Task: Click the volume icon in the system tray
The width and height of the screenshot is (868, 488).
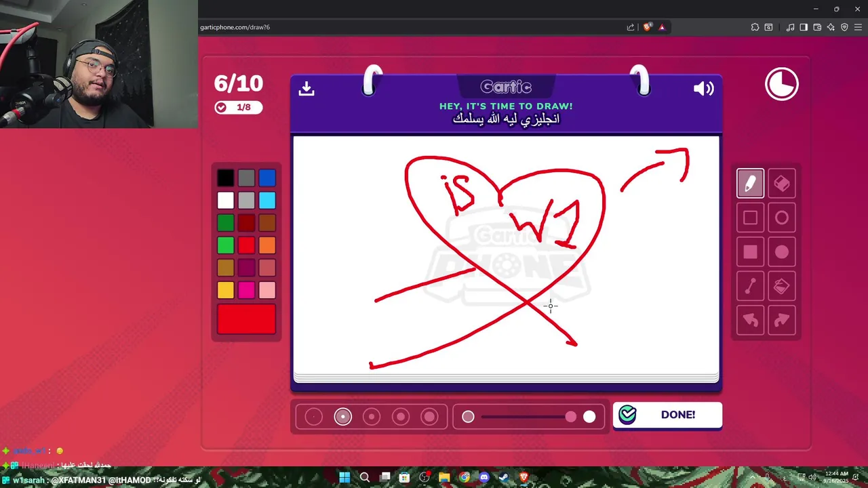Action: (812, 477)
